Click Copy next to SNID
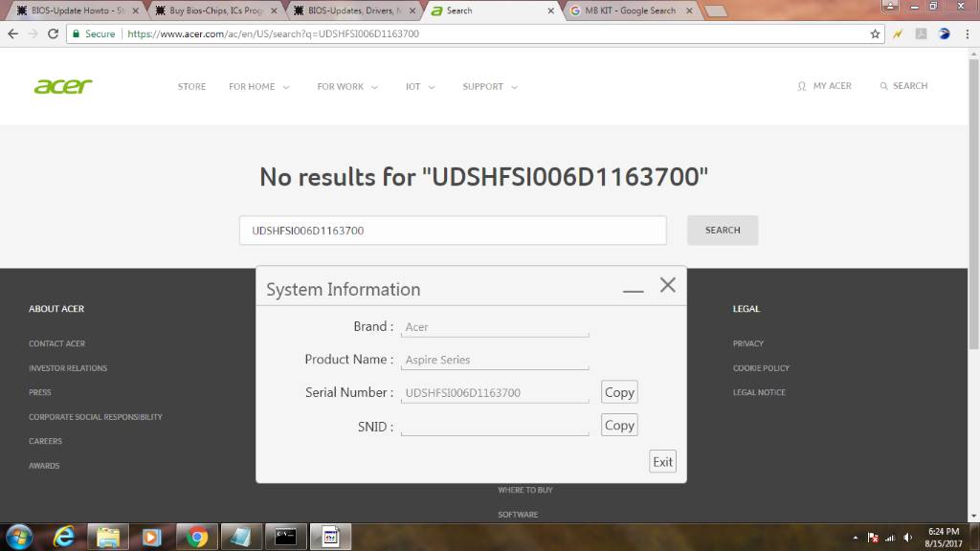This screenshot has height=551, width=980. 619,426
